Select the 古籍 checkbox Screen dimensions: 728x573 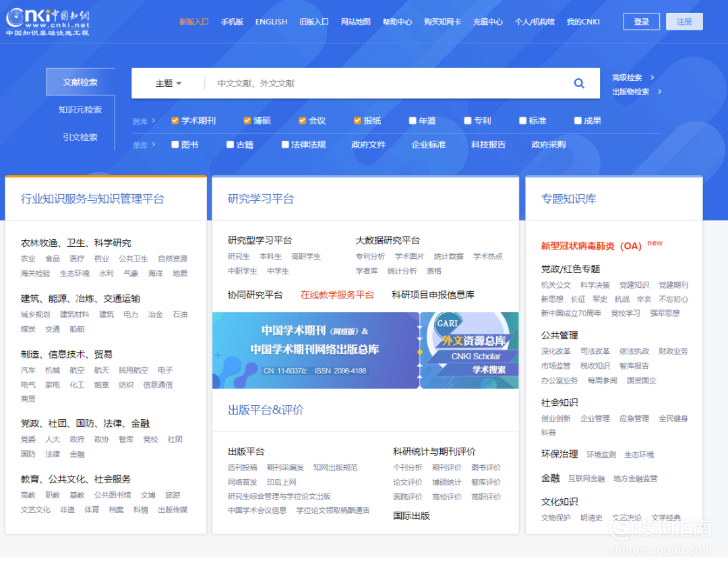click(230, 144)
